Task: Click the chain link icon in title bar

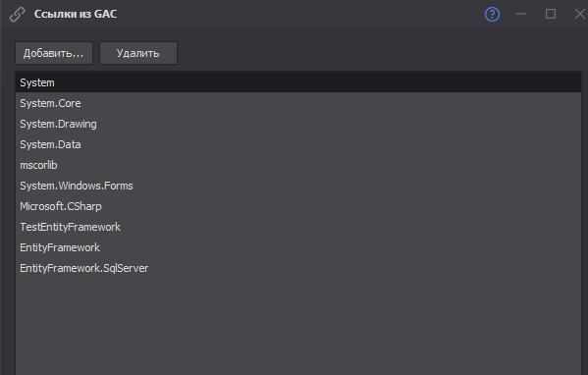Action: tap(18, 15)
